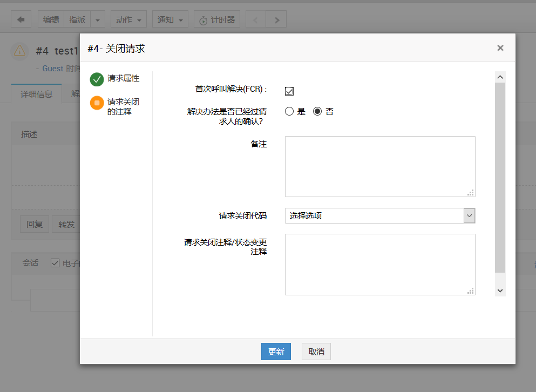Click the timer clock icon
The image size is (536, 392).
[x=203, y=20]
